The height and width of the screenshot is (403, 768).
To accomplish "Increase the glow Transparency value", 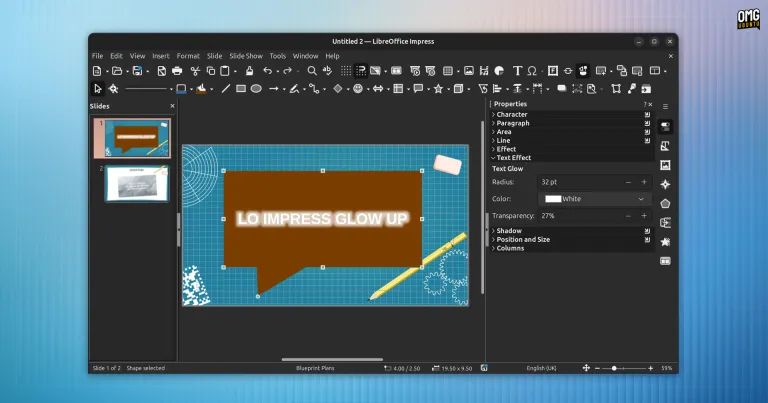I will (644, 215).
